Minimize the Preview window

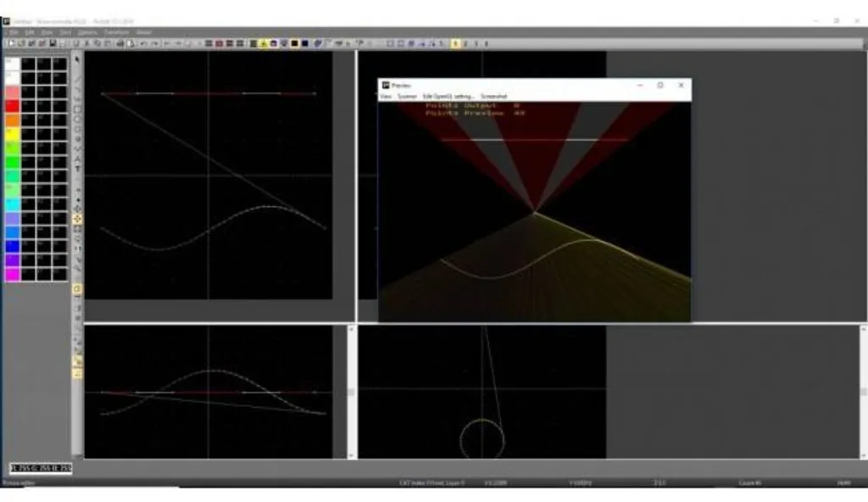coord(640,86)
